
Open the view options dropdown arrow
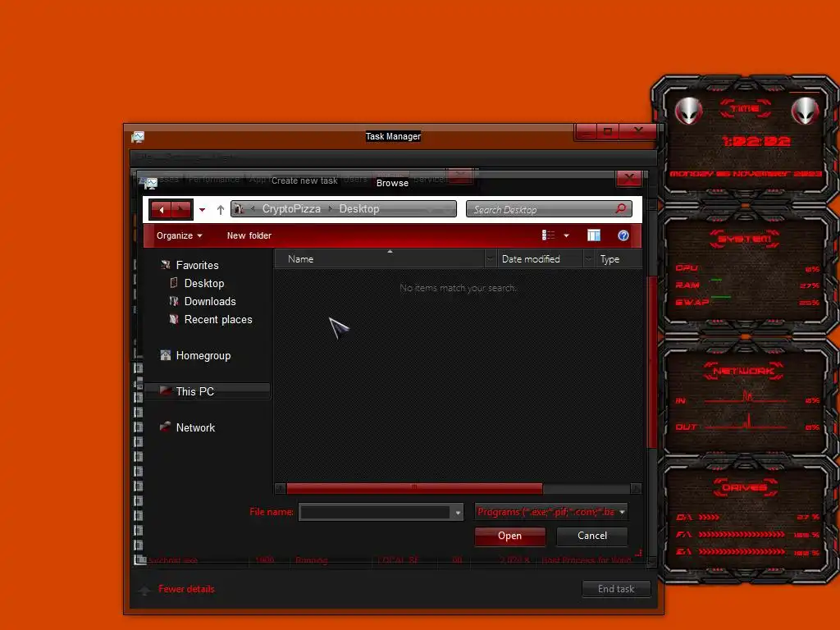coord(566,235)
